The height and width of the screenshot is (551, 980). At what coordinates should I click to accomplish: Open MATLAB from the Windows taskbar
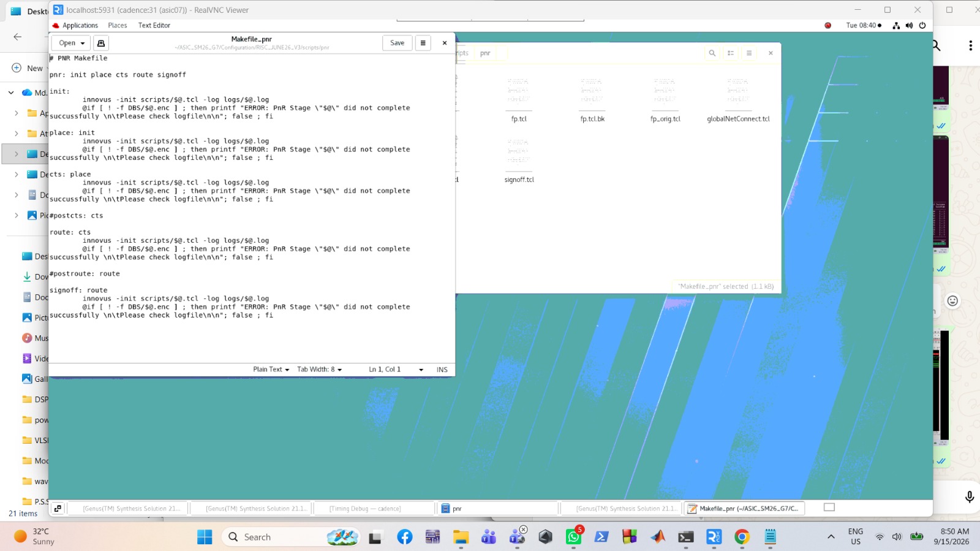point(658,537)
